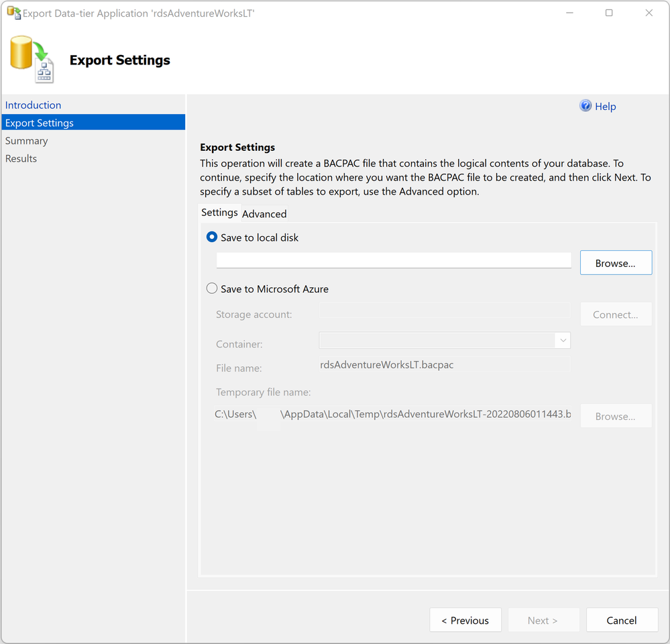
Task: Switch to the Settings tab
Action: click(x=219, y=213)
